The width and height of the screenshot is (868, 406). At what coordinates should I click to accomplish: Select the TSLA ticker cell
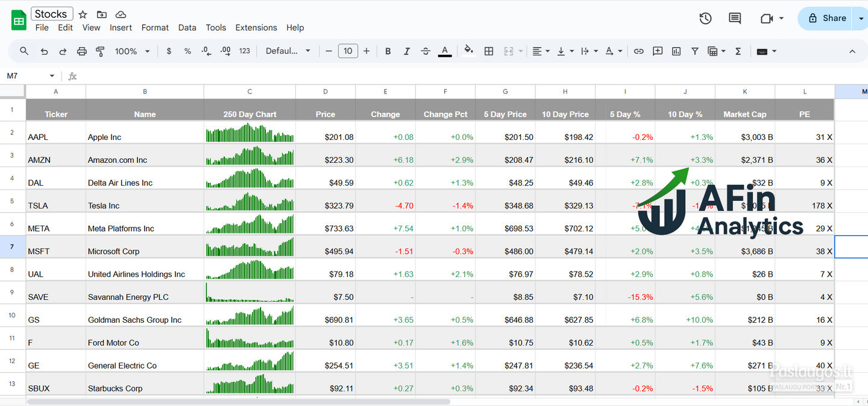click(x=55, y=201)
